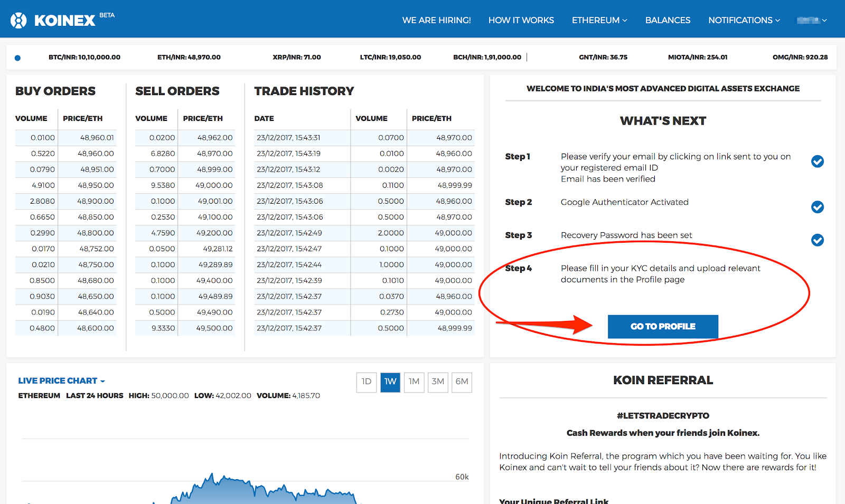Screen dimensions: 845x504
Task: Click the Sell Orders Price/ETH column header
Action: tap(203, 118)
